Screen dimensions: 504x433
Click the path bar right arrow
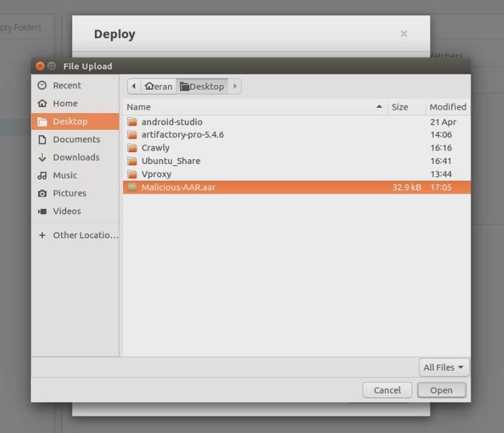235,86
